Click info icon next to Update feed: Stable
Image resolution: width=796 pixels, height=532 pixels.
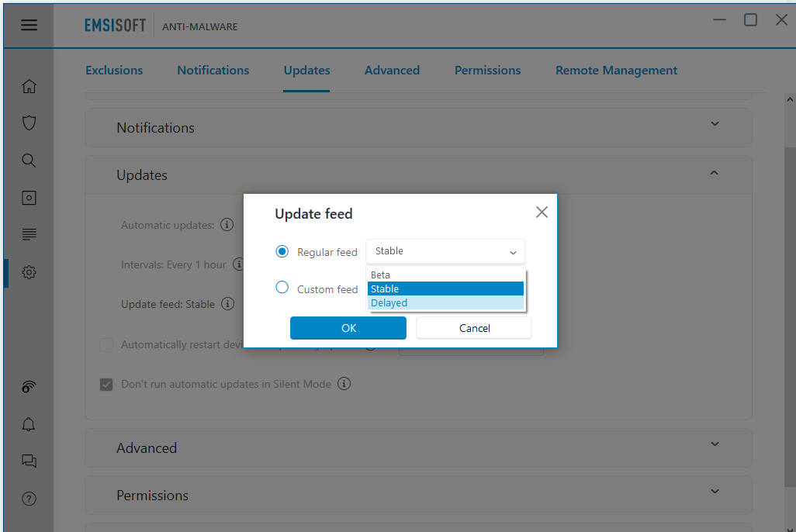point(228,303)
